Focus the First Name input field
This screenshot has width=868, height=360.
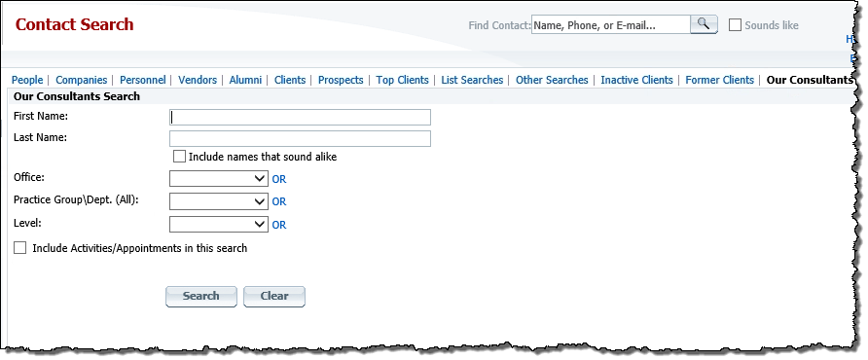[x=300, y=118]
